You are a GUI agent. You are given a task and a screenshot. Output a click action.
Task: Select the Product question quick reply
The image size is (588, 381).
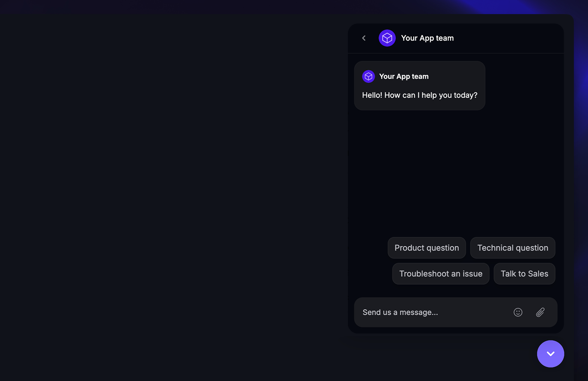tap(427, 248)
